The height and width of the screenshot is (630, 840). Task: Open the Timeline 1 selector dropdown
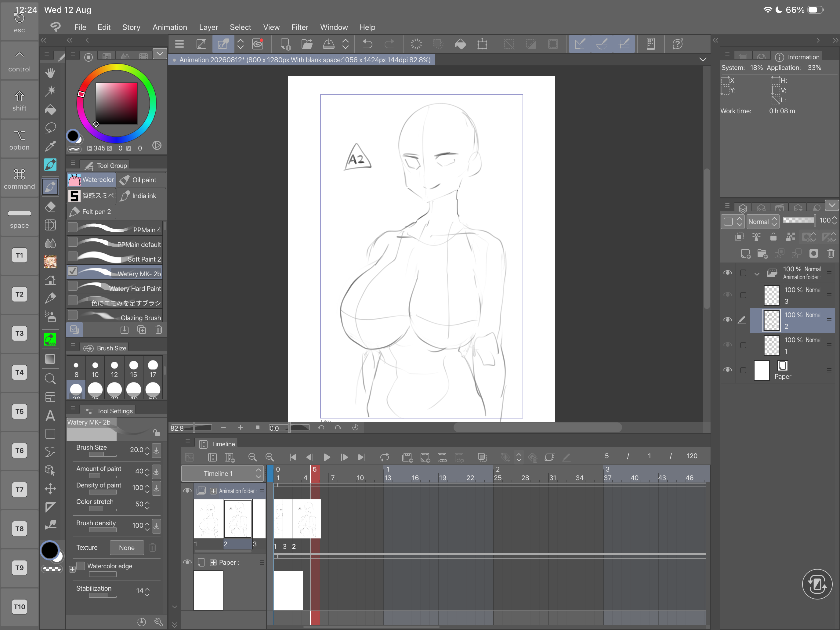[222, 473]
